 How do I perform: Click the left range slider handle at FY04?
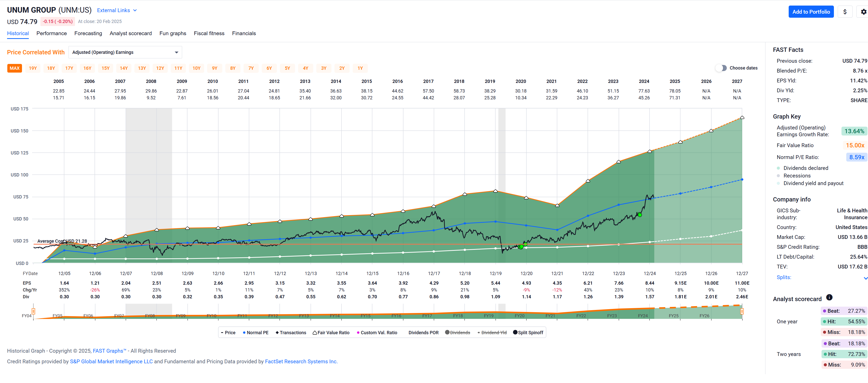coord(33,311)
